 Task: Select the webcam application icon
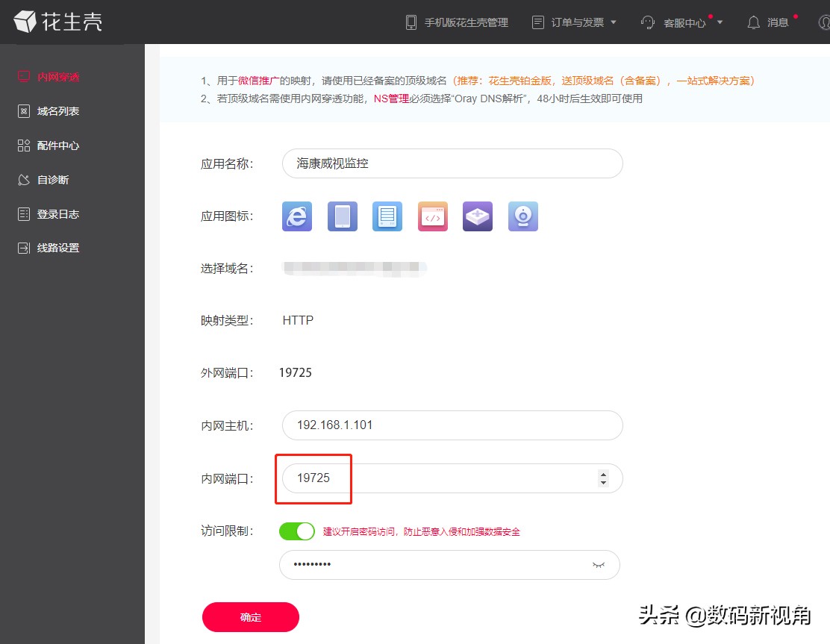point(522,216)
